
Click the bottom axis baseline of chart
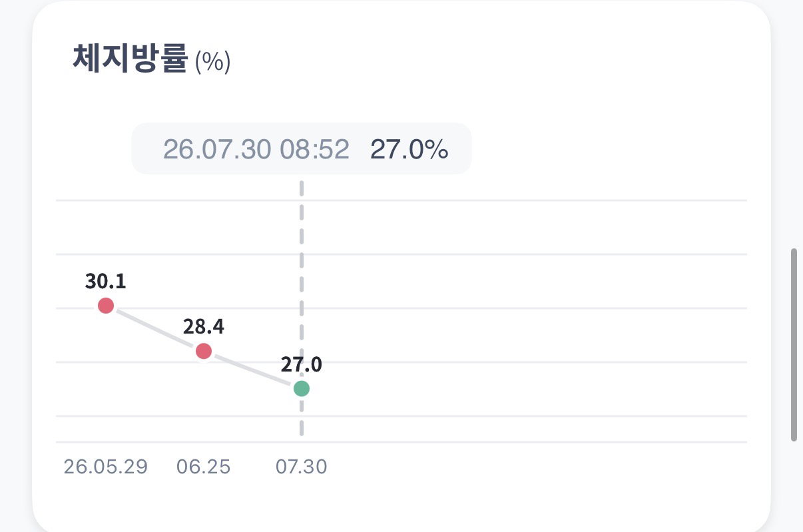coord(401,441)
